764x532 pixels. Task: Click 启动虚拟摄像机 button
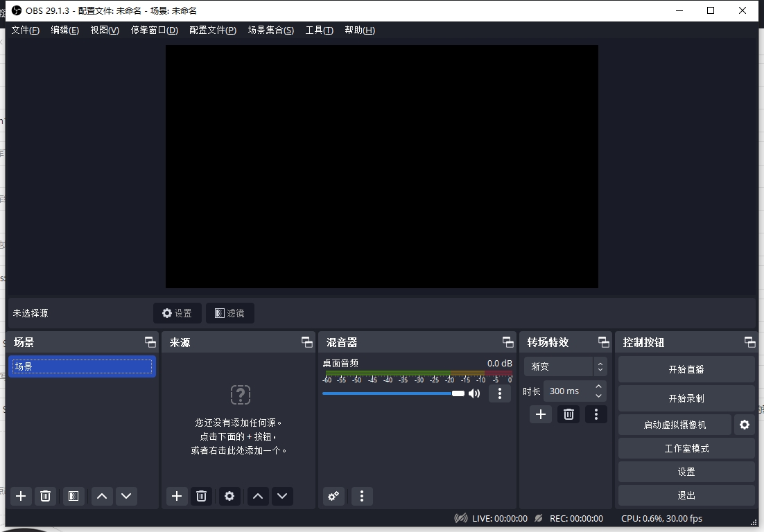click(675, 425)
